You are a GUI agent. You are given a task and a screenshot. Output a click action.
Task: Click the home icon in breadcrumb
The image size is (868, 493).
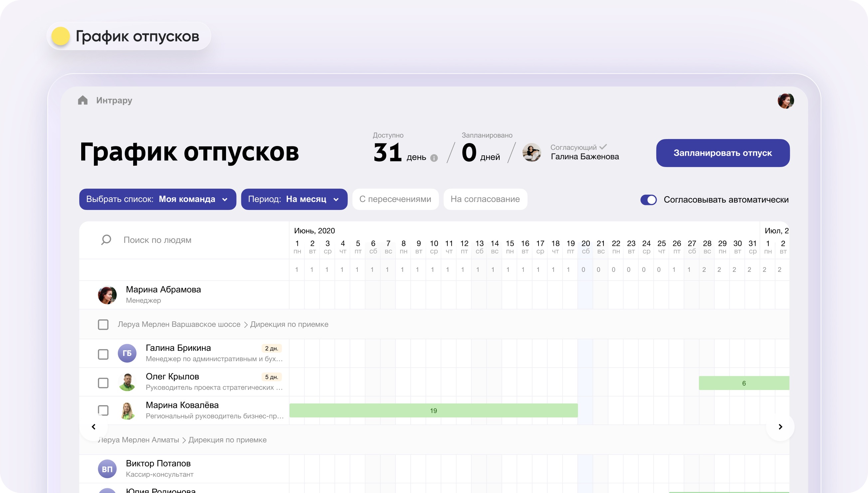click(83, 100)
